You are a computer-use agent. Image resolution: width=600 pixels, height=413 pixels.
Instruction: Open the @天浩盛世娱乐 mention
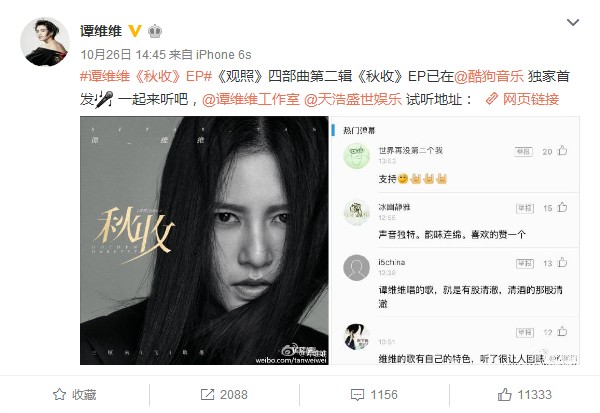point(352,100)
